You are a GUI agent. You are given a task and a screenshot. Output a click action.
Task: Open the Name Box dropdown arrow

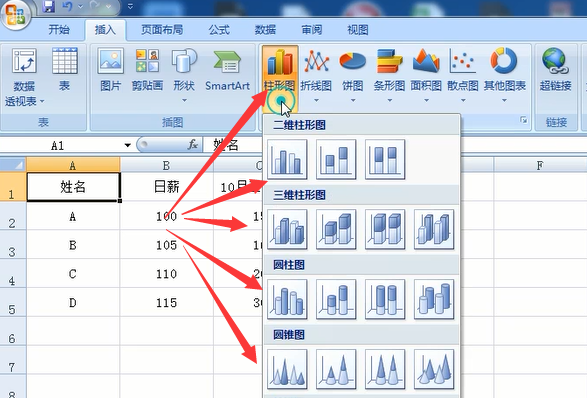click(x=128, y=145)
